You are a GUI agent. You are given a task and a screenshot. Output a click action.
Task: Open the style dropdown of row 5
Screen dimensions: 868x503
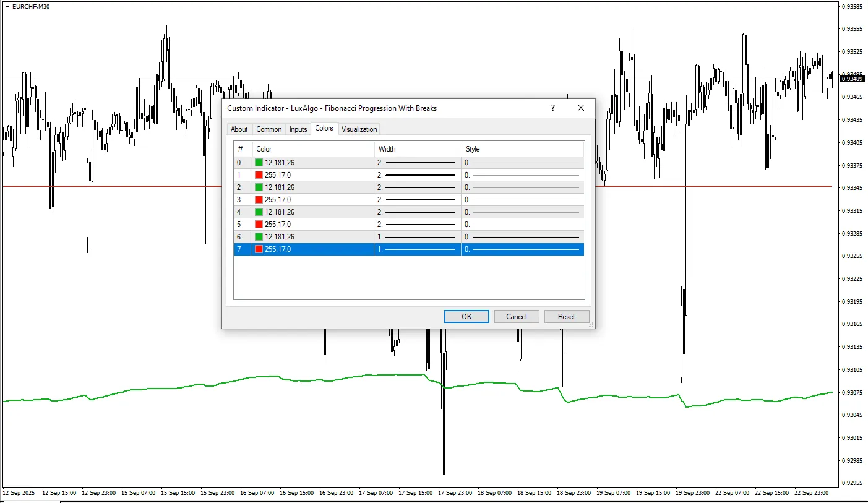523,225
